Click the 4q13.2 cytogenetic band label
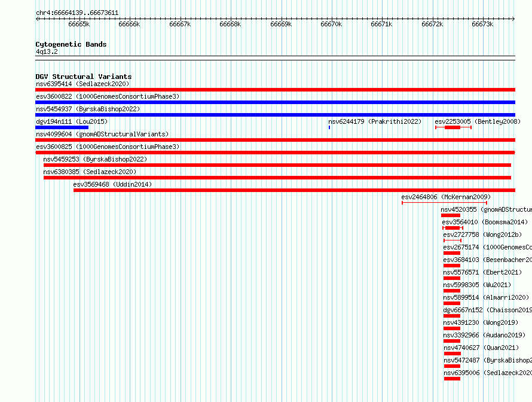This screenshot has height=402, width=532. 47,51
